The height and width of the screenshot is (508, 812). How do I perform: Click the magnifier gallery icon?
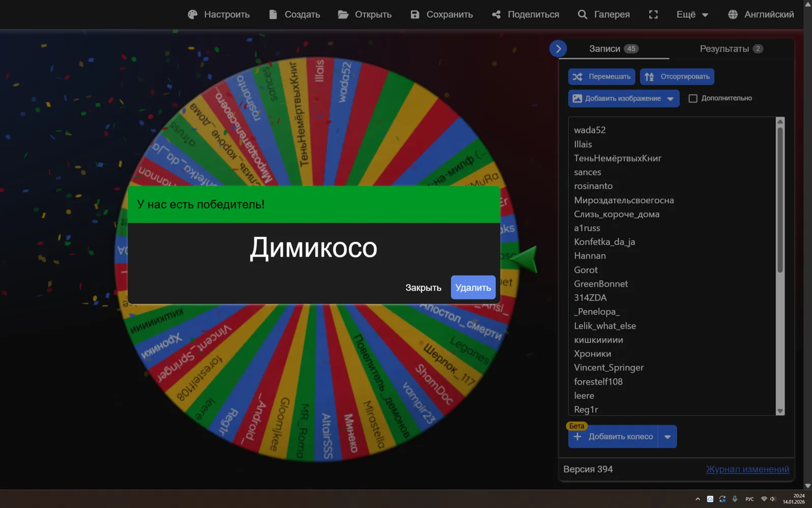[x=582, y=14]
